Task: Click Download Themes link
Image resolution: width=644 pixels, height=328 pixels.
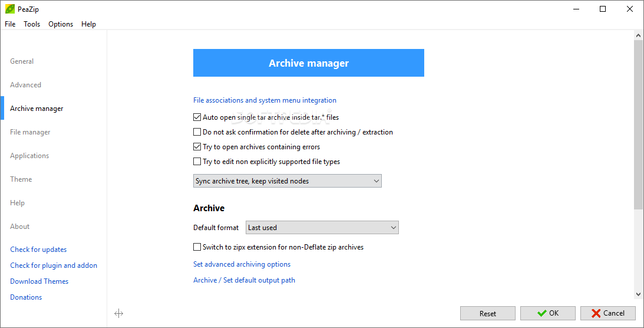Action: point(39,281)
